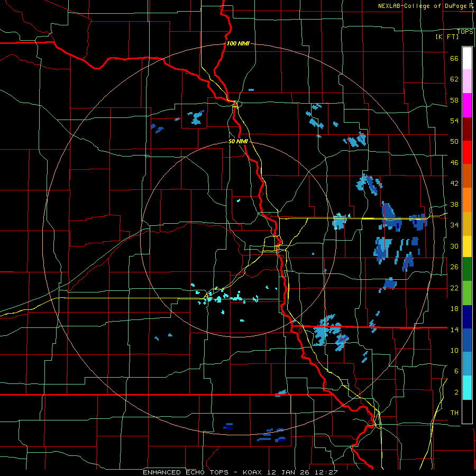Click the 50 NMI range ring label
Image resolution: width=476 pixels, height=476 pixels.
tap(238, 141)
